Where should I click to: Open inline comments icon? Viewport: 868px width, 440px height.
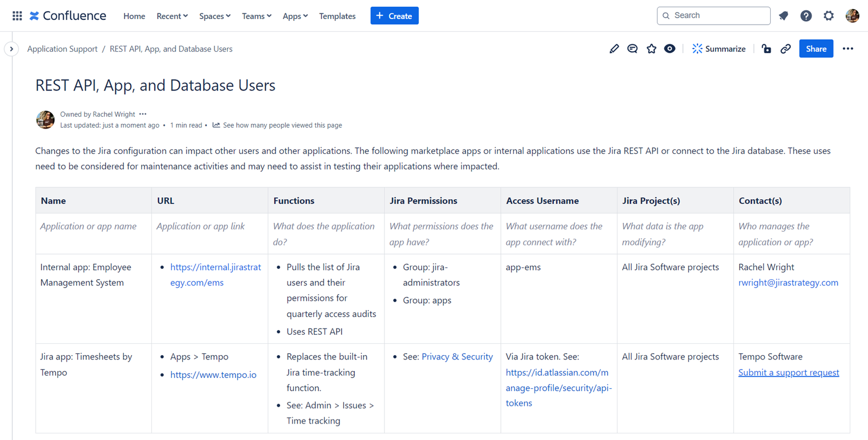(x=632, y=48)
